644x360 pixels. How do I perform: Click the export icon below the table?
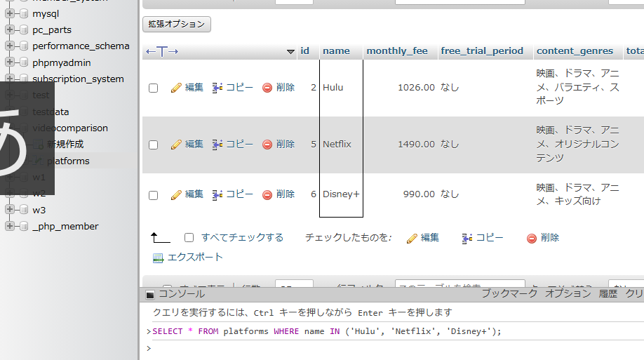pos(158,258)
